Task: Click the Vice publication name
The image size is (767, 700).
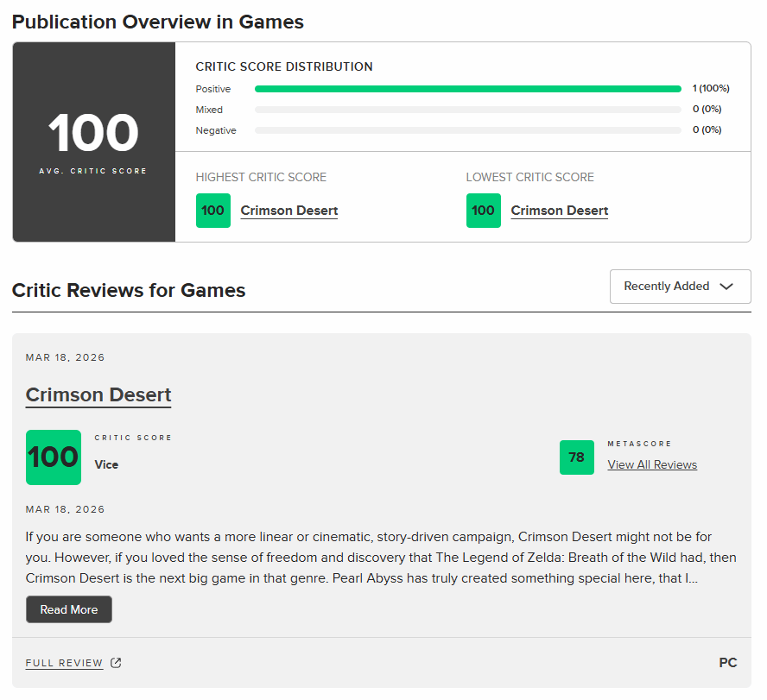Action: pyautogui.click(x=106, y=464)
